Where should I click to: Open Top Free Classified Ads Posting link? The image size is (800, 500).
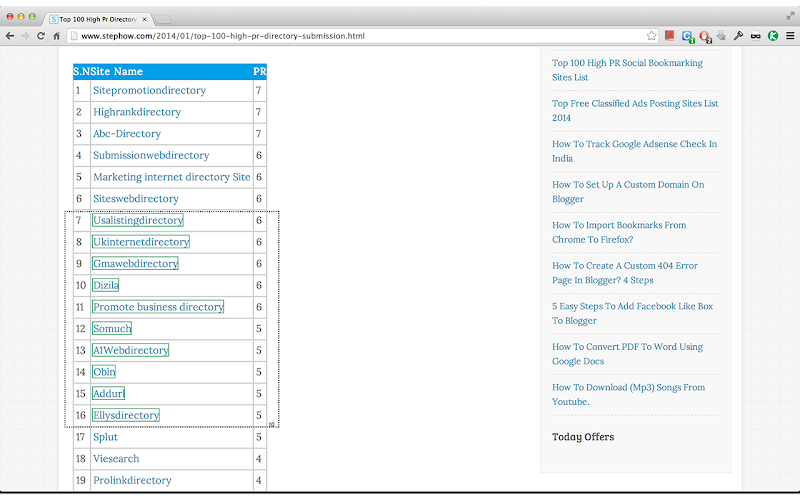pyautogui.click(x=635, y=110)
